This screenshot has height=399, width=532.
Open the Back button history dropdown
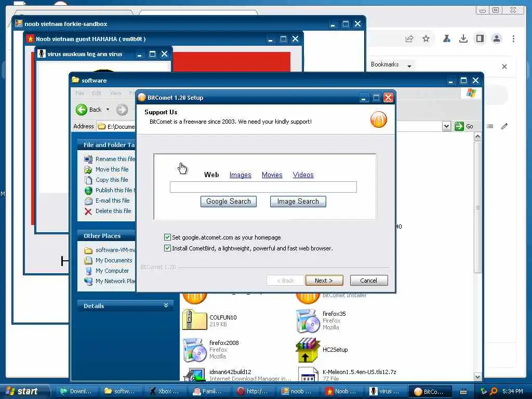tap(108, 110)
